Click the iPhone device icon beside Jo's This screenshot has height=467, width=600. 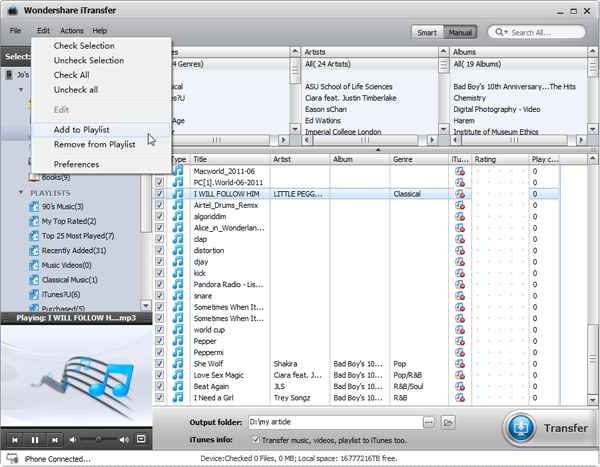(x=9, y=75)
